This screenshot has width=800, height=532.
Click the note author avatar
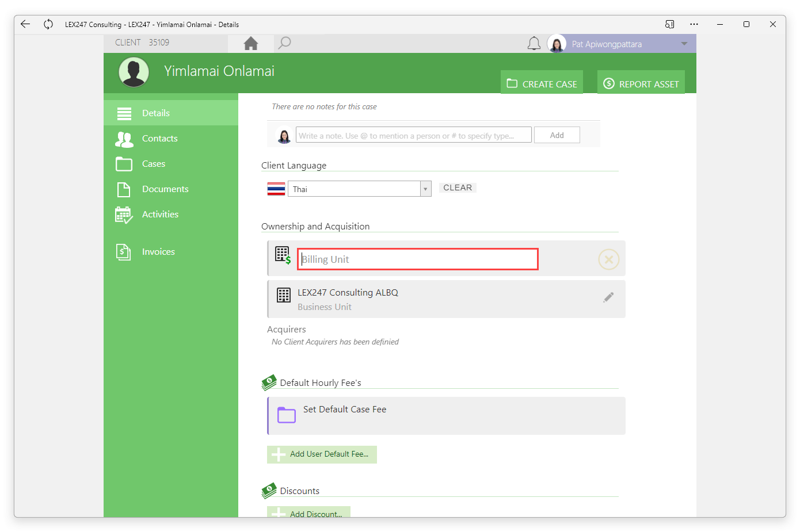click(284, 136)
